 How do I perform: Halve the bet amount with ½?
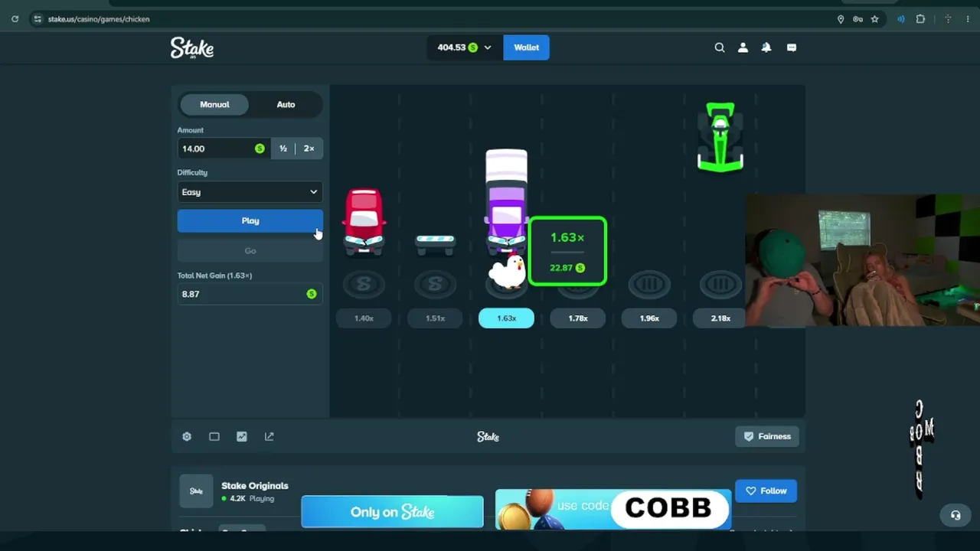click(x=283, y=148)
